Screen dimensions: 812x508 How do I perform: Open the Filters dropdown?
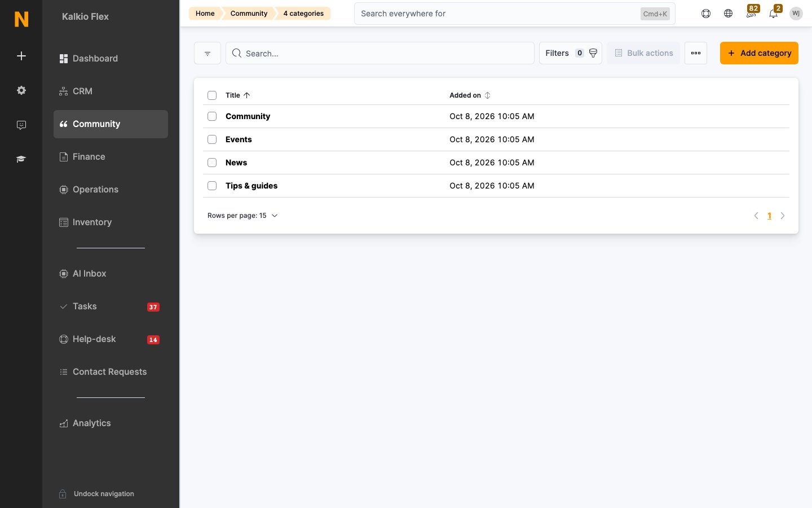[571, 53]
